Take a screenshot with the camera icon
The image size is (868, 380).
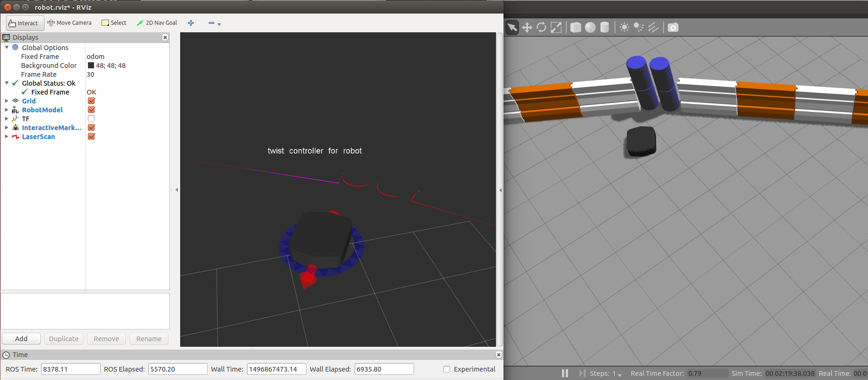(x=672, y=28)
